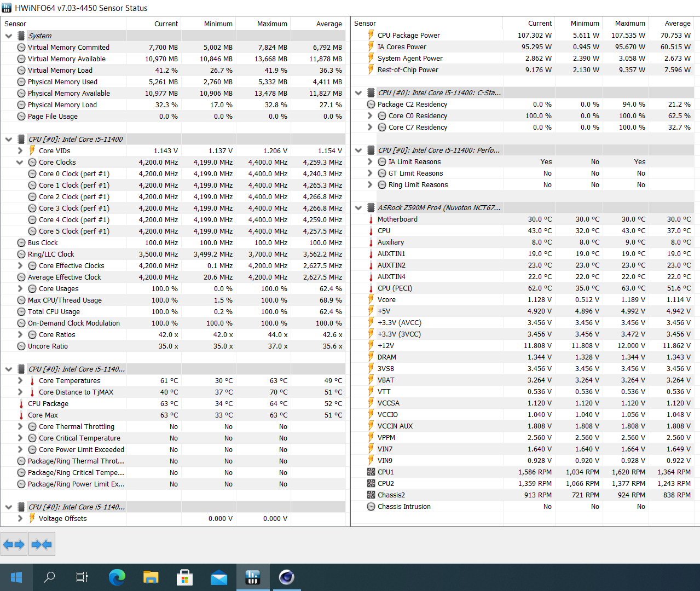
Task: Click the chip icon of ASRock Z590M Pro4 group
Action: [371, 207]
